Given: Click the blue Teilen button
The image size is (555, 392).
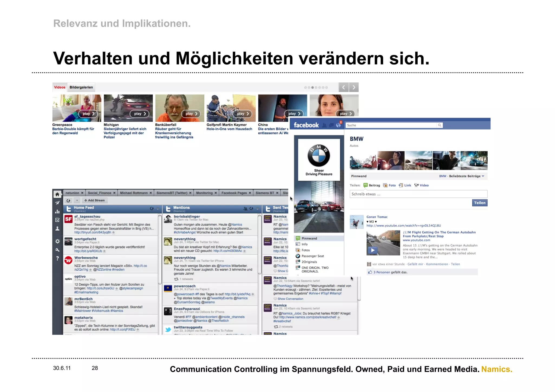Looking at the screenshot, I should coord(480,203).
